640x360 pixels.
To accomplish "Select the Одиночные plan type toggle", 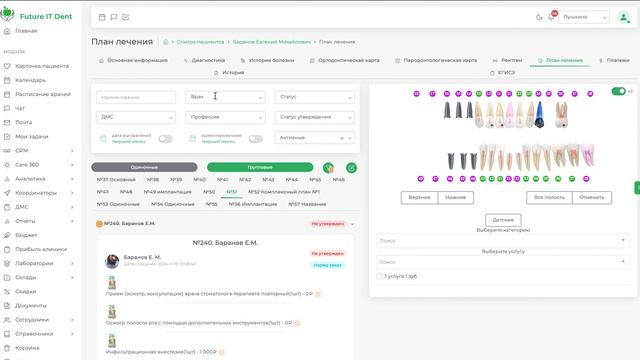I will pos(144,167).
